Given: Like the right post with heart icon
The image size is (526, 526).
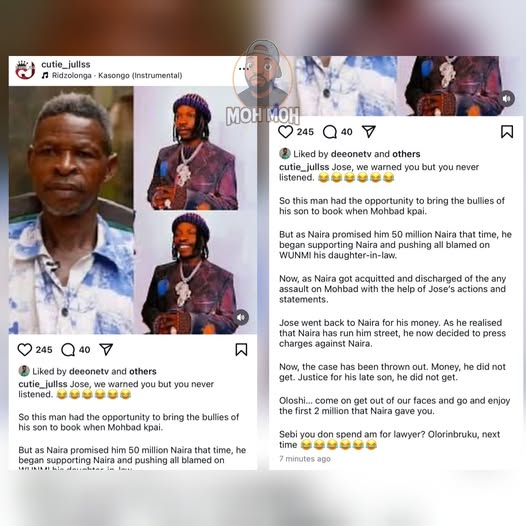Looking at the screenshot, I should (x=285, y=132).
